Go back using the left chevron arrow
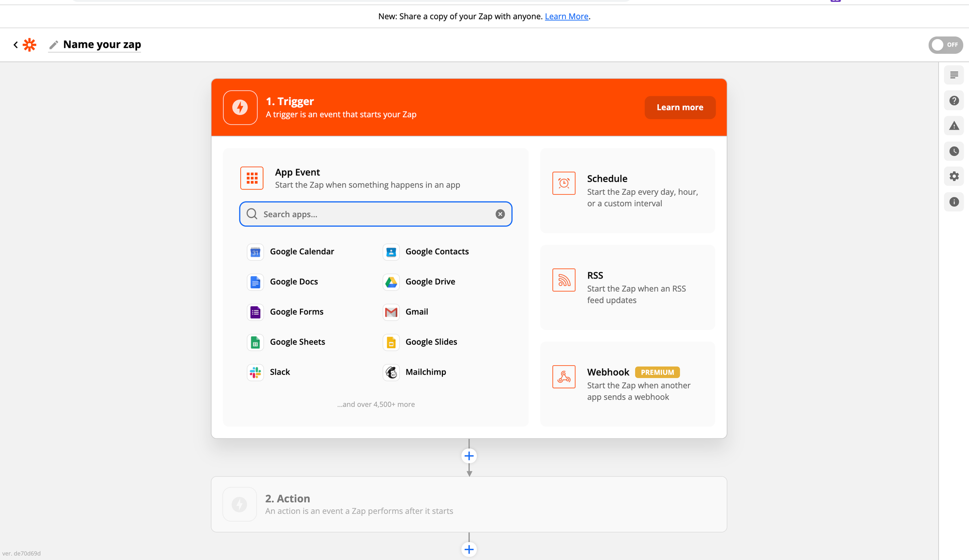Viewport: 969px width, 560px height. click(16, 45)
